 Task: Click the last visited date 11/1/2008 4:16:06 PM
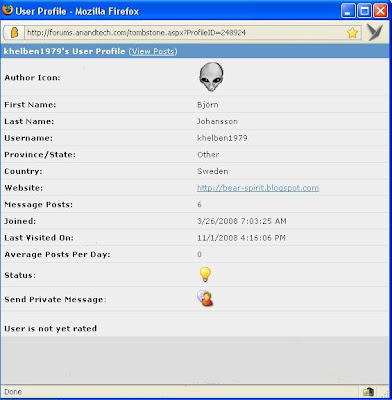coord(241,238)
